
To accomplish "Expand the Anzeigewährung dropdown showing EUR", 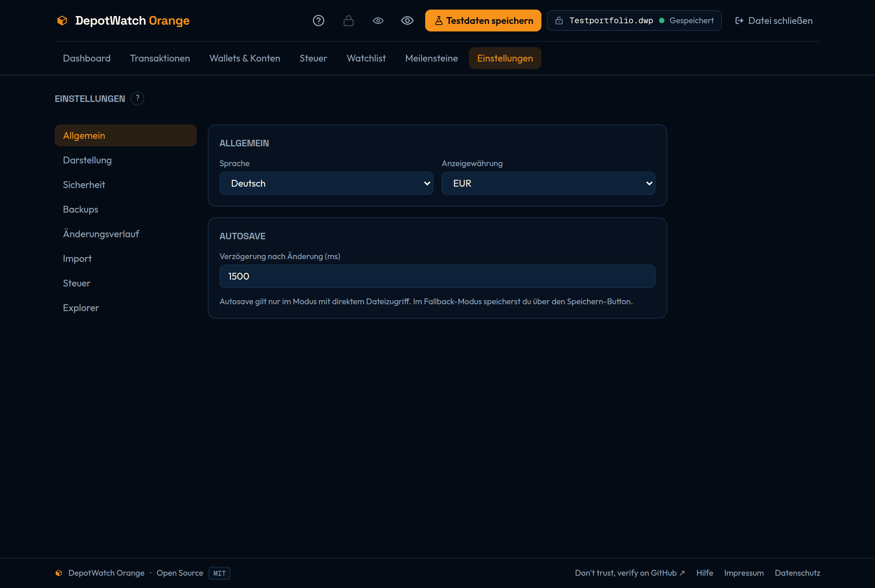I will coord(548,183).
